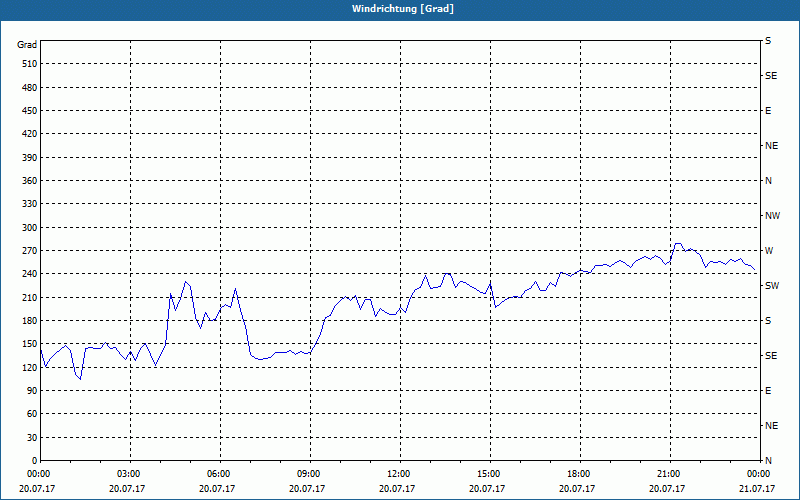
Task: Click the "12:00" time label
Action: pyautogui.click(x=400, y=474)
